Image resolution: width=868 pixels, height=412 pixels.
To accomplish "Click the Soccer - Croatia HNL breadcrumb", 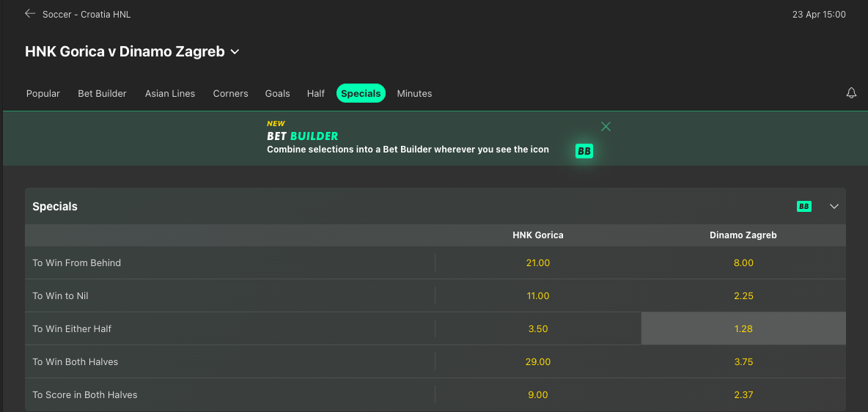I will 87,14.
